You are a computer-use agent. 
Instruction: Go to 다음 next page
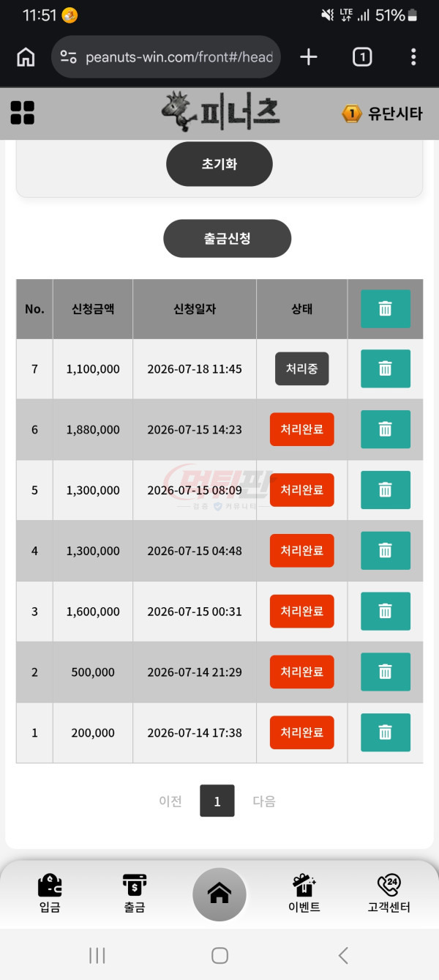[x=264, y=801]
